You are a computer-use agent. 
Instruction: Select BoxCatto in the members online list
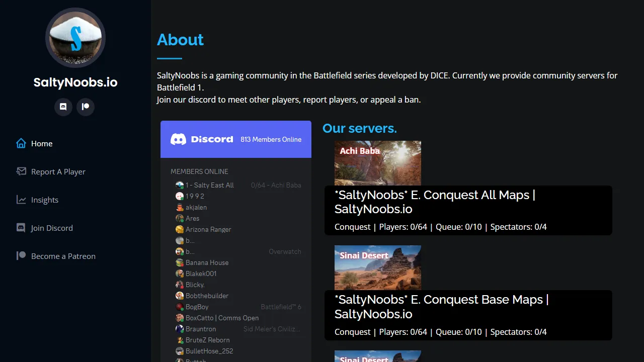click(x=222, y=318)
